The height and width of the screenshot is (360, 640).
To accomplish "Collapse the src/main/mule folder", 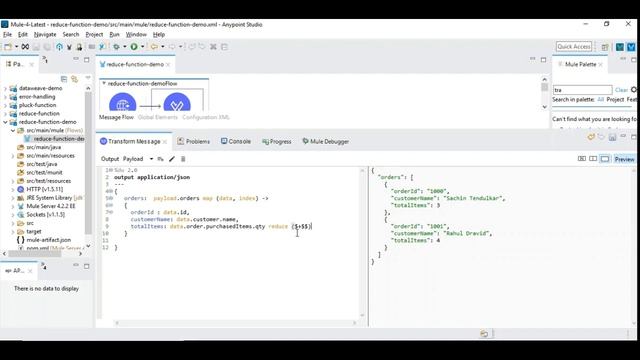I will [x=13, y=131].
